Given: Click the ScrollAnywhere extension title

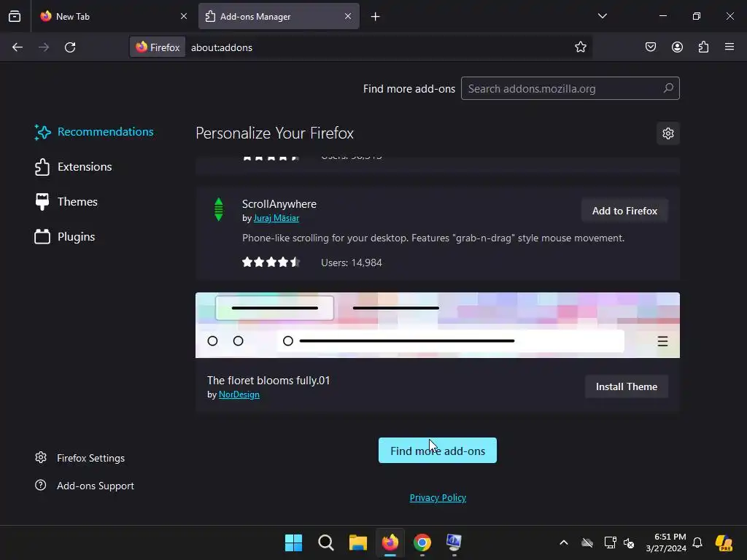Looking at the screenshot, I should tap(279, 204).
